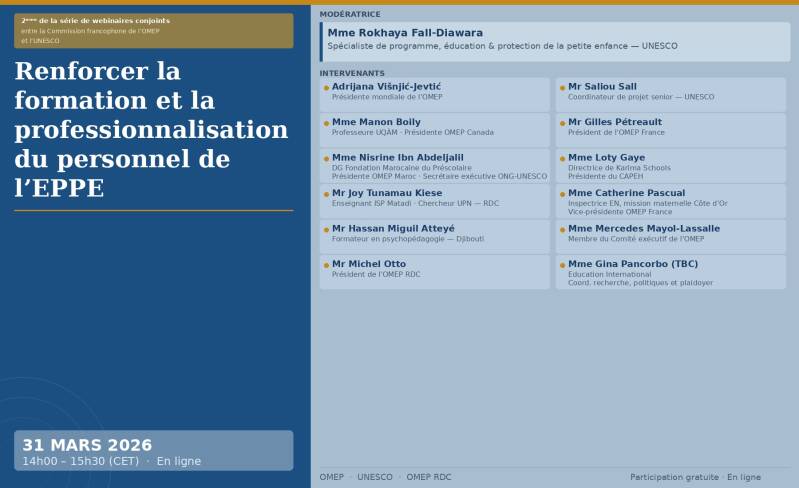Click "Participation gratuite" footer text

tap(674, 477)
